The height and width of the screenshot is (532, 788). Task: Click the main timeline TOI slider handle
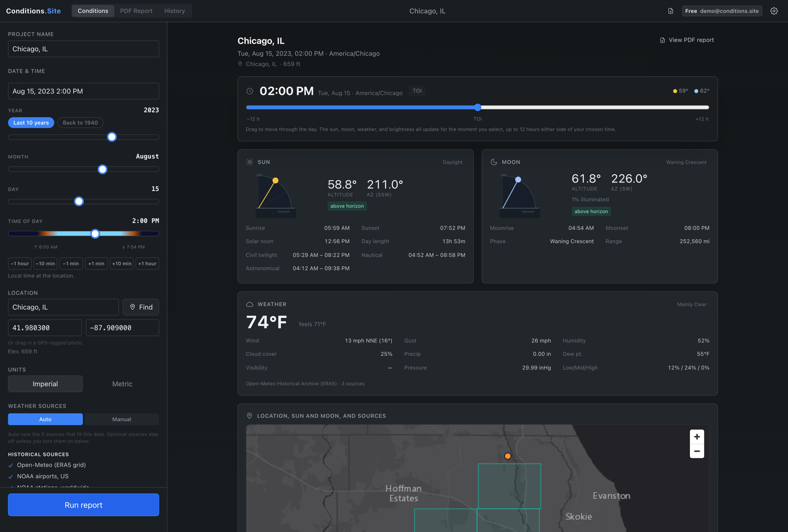coord(478,107)
